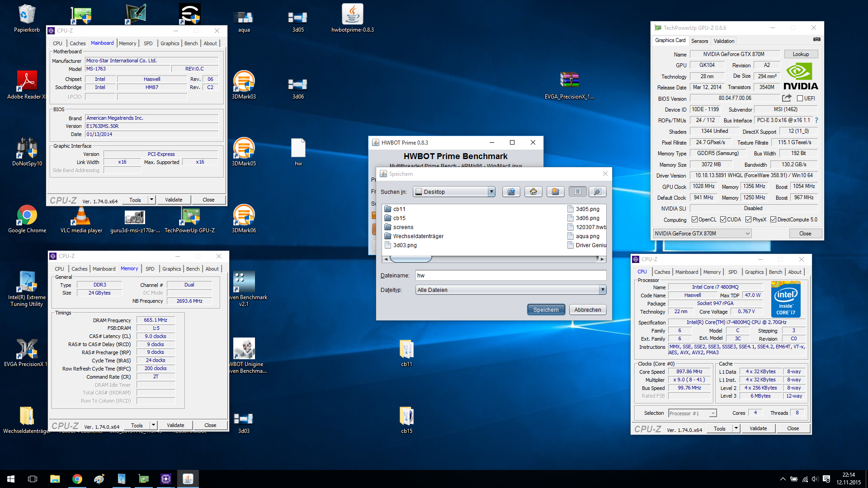Click the taskbar clock showing 22:14
The image size is (868, 488).
coord(849,479)
